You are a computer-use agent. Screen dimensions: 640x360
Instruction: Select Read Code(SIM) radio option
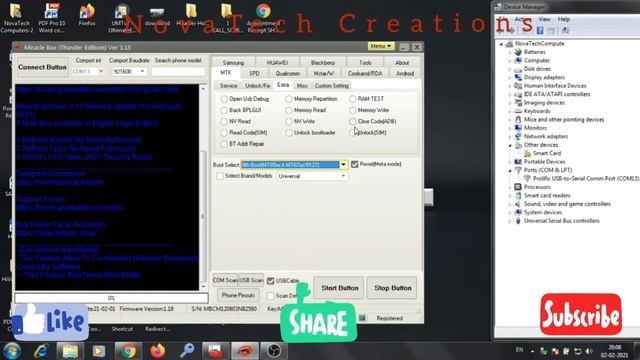224,133
